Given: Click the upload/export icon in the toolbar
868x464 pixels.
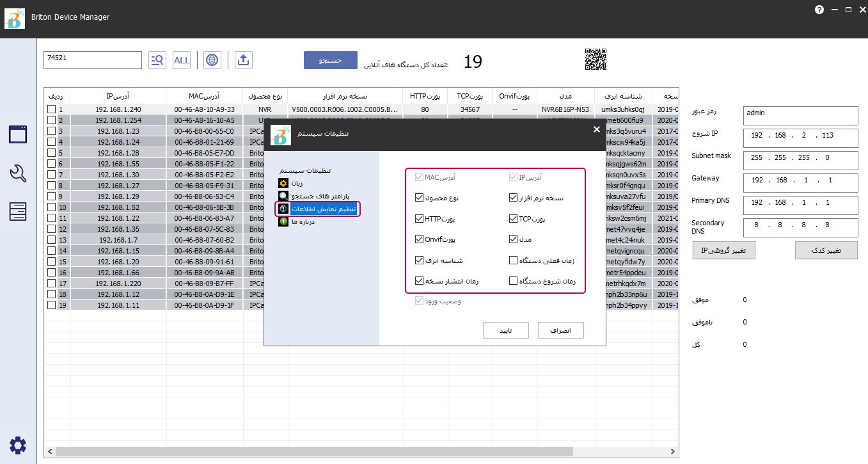Looking at the screenshot, I should coord(243,60).
